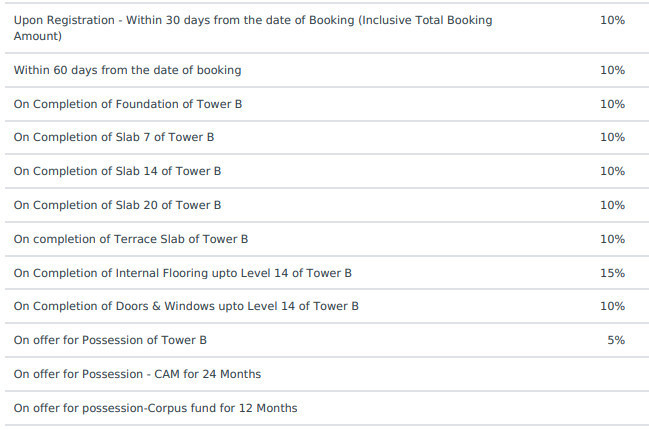
Task: Select the 10% value for Foundation of Tower B
Action: 612,105
